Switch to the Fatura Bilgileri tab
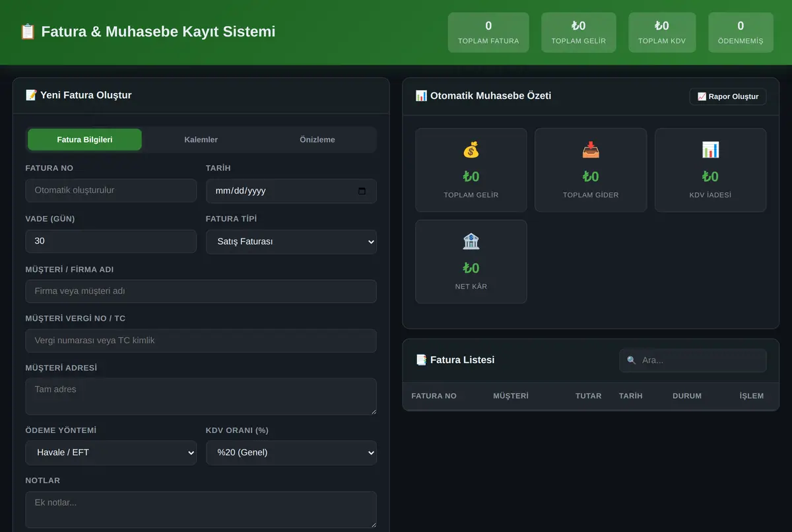792x532 pixels. 84,140
